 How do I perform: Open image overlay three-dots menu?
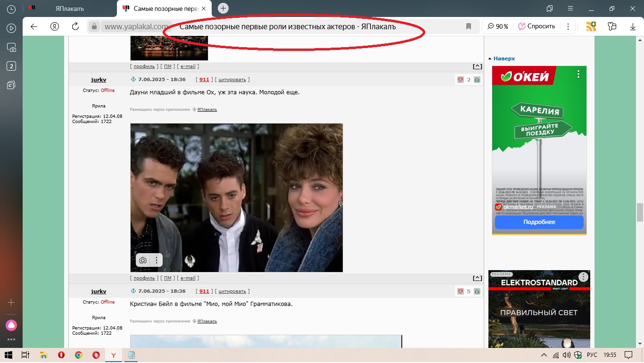coord(157,260)
